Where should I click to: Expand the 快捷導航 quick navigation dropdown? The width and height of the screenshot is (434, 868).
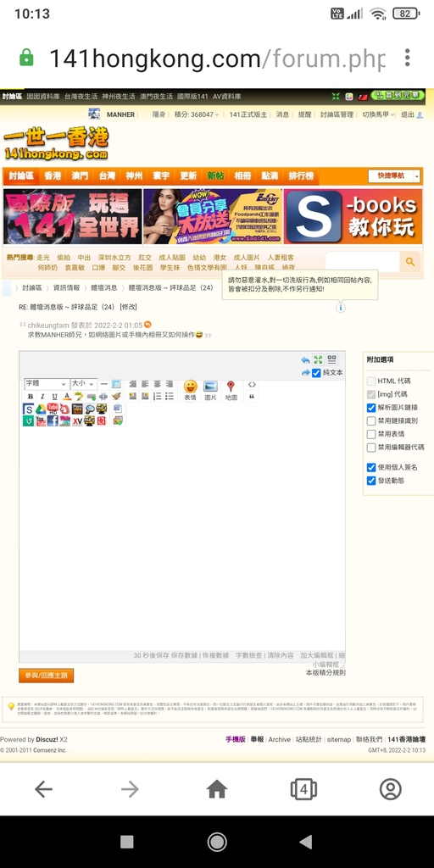coord(394,176)
